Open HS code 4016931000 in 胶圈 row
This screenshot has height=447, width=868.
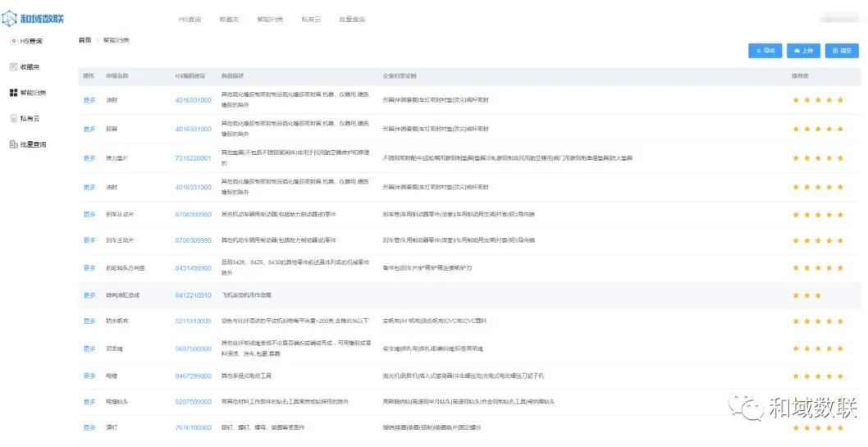tap(193, 129)
